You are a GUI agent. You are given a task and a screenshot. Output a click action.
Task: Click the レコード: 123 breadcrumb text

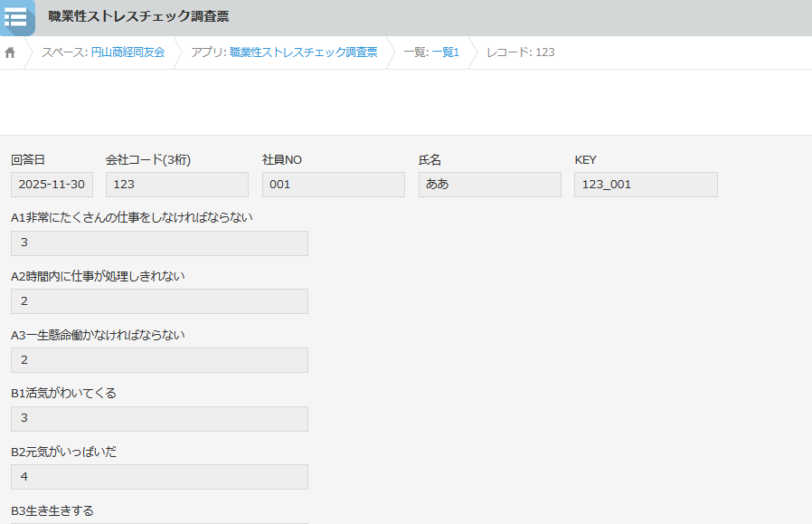pos(520,52)
